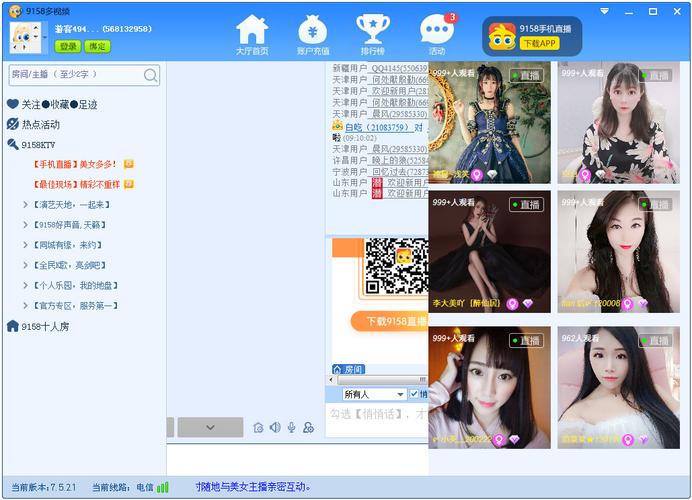692x500 pixels.
Task: Open 活动 chat bubble icon
Action: [437, 30]
